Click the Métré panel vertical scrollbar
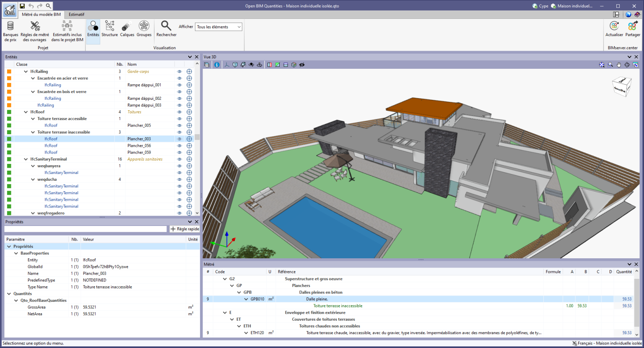644x348 pixels. pyautogui.click(x=636, y=303)
